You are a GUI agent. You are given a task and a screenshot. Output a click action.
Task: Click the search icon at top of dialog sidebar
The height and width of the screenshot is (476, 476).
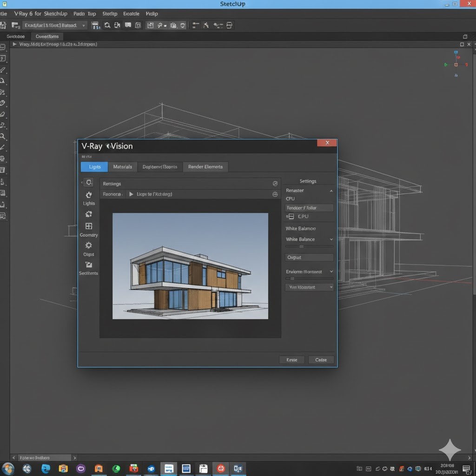[x=89, y=182]
